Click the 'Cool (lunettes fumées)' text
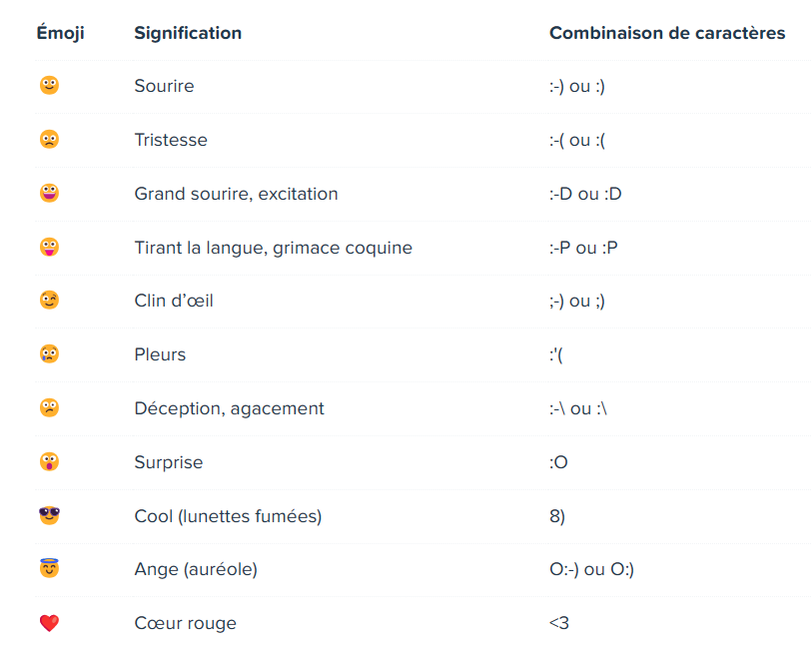The image size is (812, 650). [x=228, y=516]
